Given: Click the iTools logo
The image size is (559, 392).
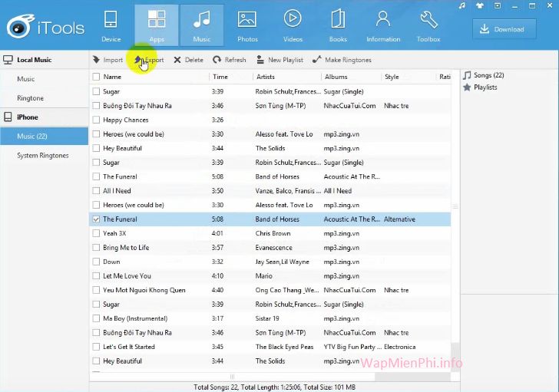Looking at the screenshot, I should pos(45,27).
